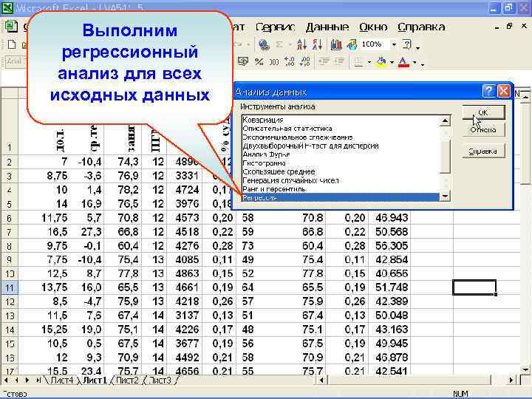Apply Comma style (000) format

[x=274, y=62]
